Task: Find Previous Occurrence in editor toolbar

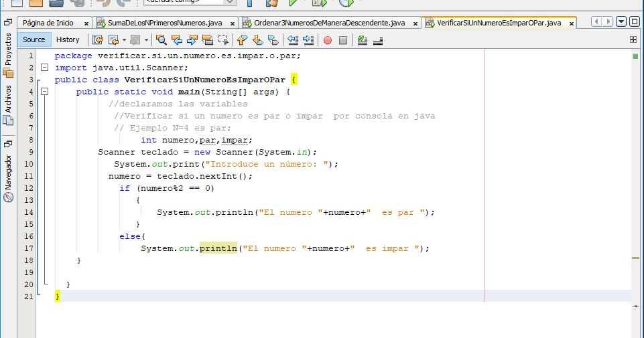Action: [177, 39]
